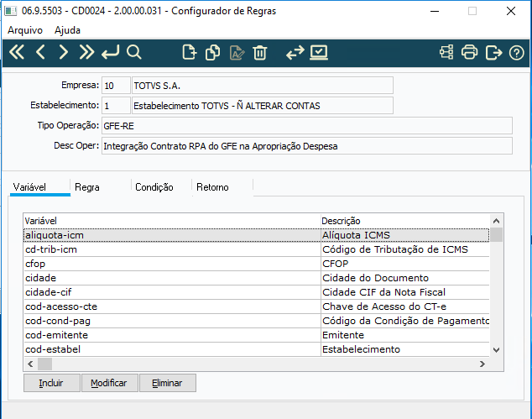The width and height of the screenshot is (532, 419).
Task: Select the cidade variable row
Action: click(x=256, y=278)
